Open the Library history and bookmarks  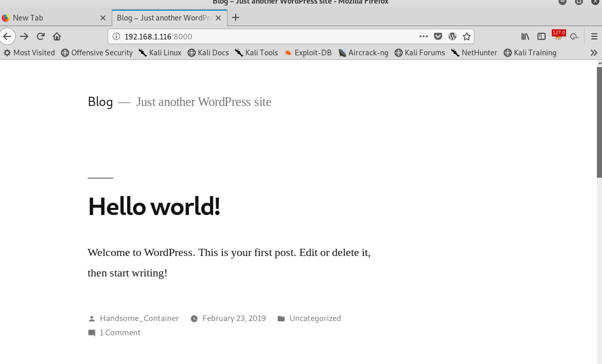[525, 37]
